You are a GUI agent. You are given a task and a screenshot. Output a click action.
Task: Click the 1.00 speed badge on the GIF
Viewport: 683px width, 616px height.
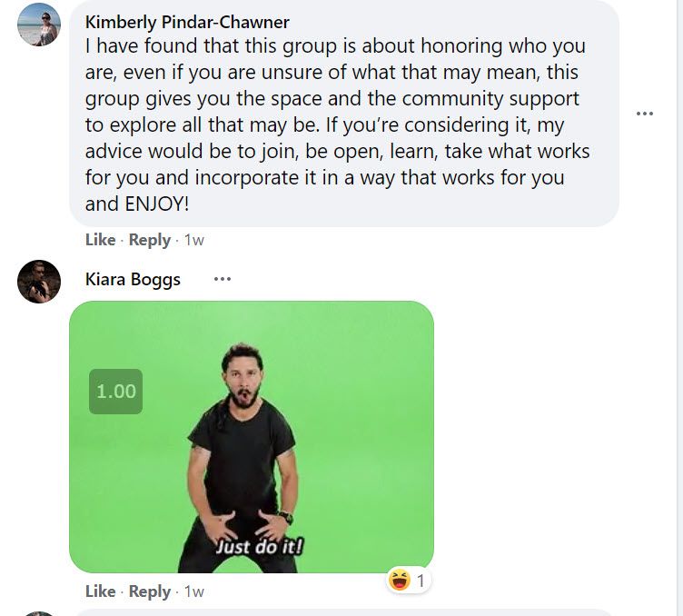click(x=115, y=392)
